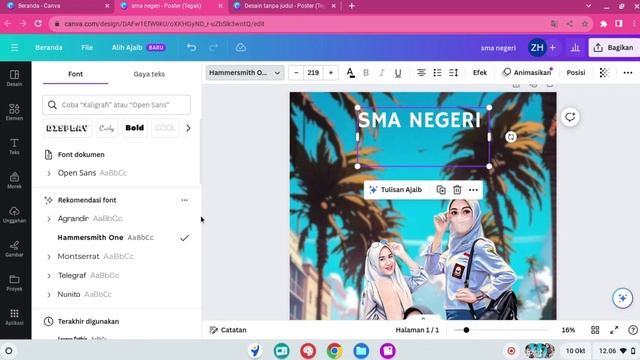
Task: Open the hamburger main menu
Action: click(14, 48)
